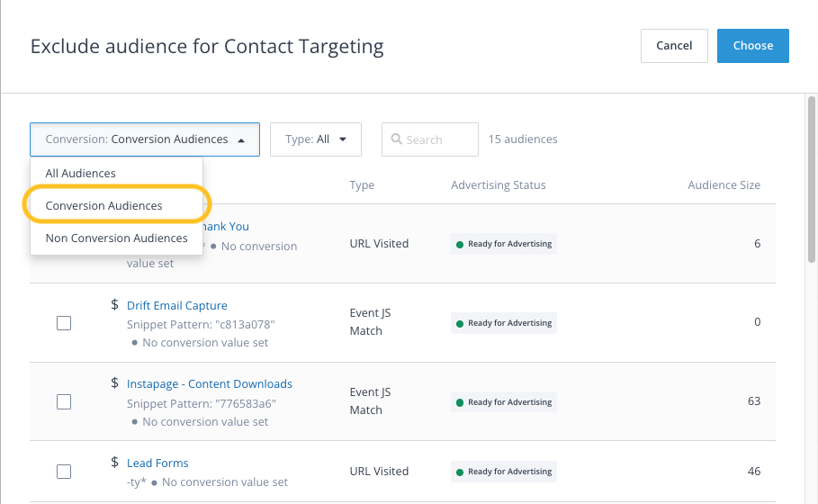This screenshot has width=818, height=504.
Task: Select All Audiences from the menu
Action: click(81, 173)
